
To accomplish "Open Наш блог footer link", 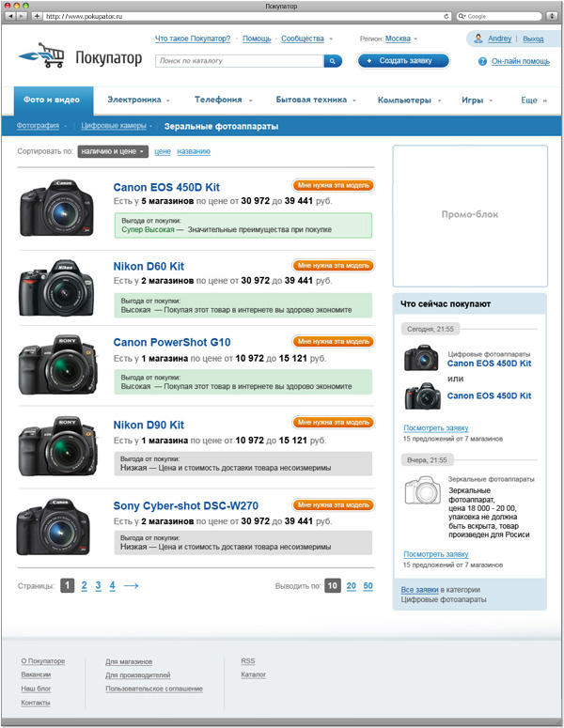I will click(x=36, y=689).
